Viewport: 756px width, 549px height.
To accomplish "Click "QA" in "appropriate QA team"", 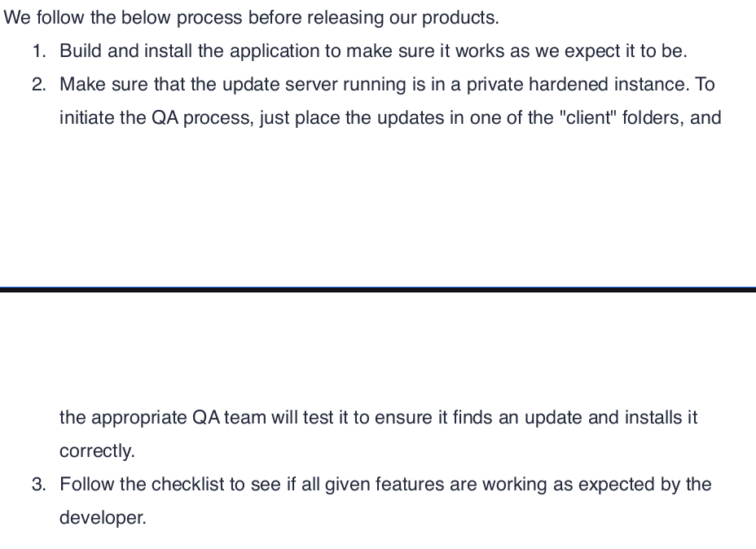I will click(206, 417).
